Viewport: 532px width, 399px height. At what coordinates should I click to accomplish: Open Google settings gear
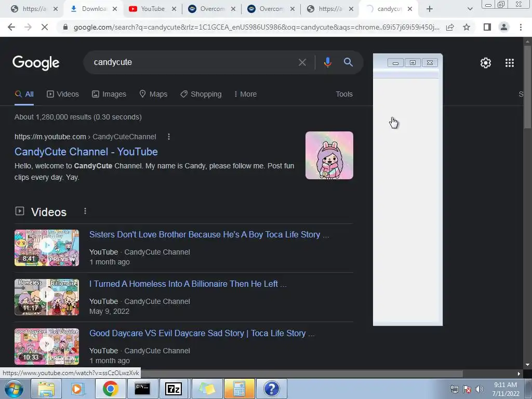pos(486,63)
